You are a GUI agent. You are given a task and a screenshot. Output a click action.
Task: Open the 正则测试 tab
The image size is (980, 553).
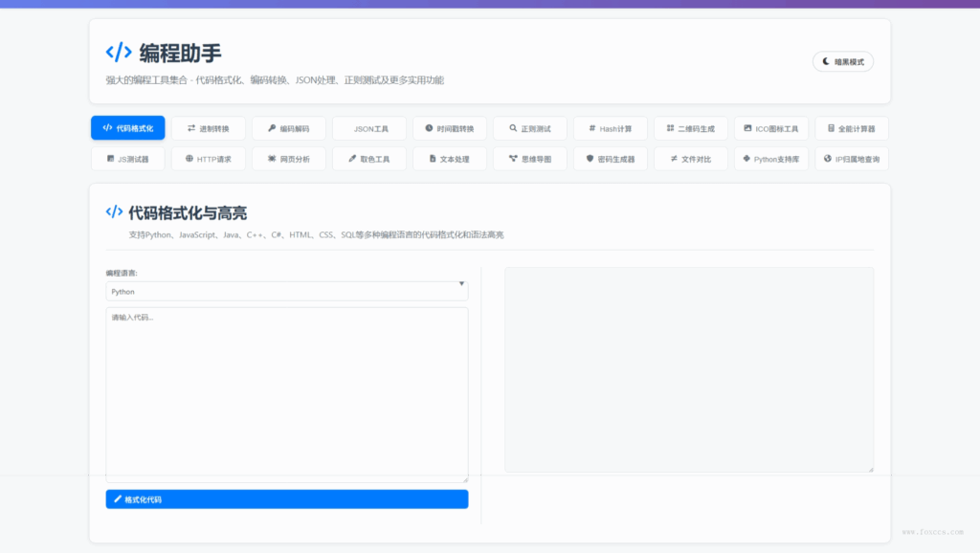coord(530,128)
